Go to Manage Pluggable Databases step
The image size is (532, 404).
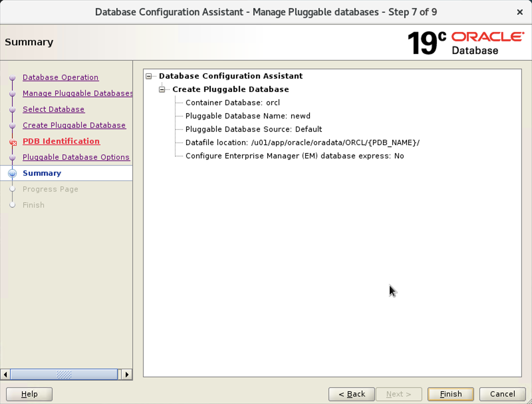78,93
